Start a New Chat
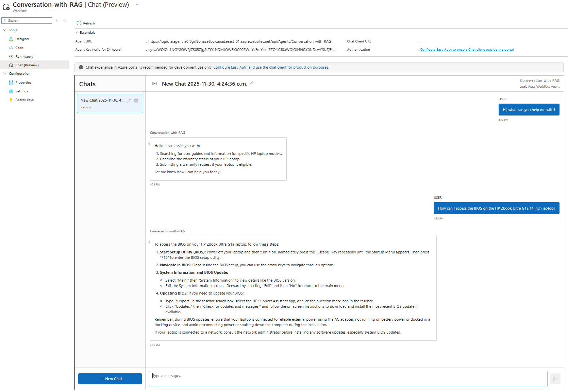The width and height of the screenshot is (568, 392). [x=110, y=379]
